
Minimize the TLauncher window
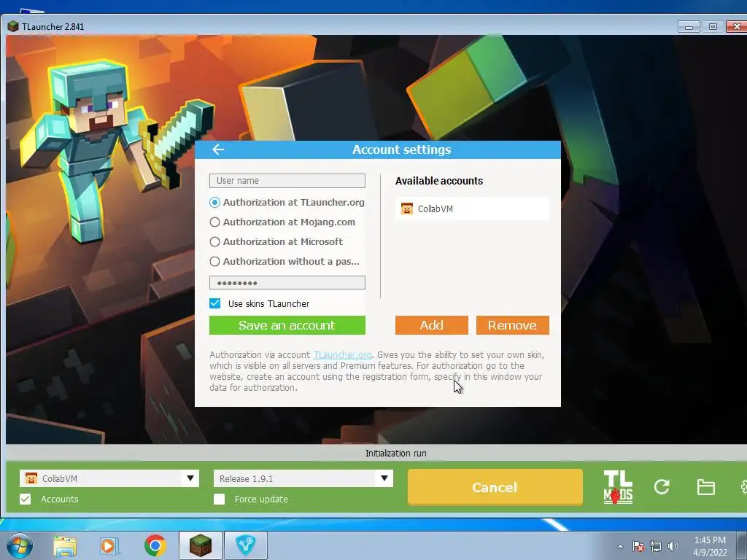click(x=689, y=27)
